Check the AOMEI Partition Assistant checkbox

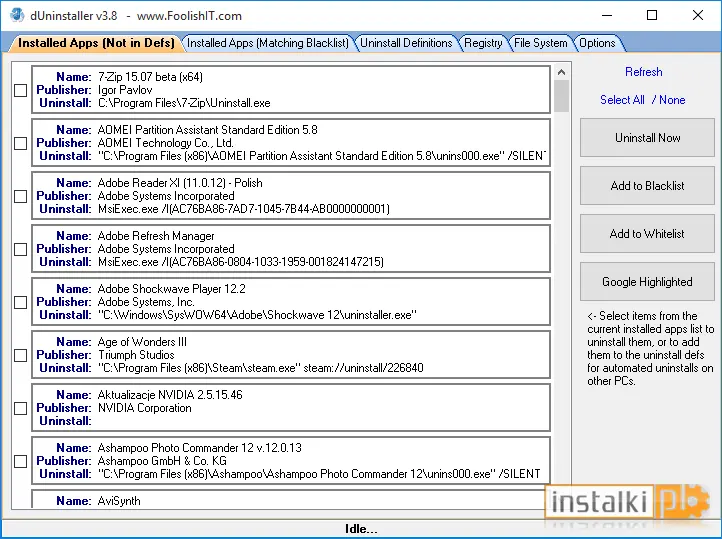click(21, 143)
